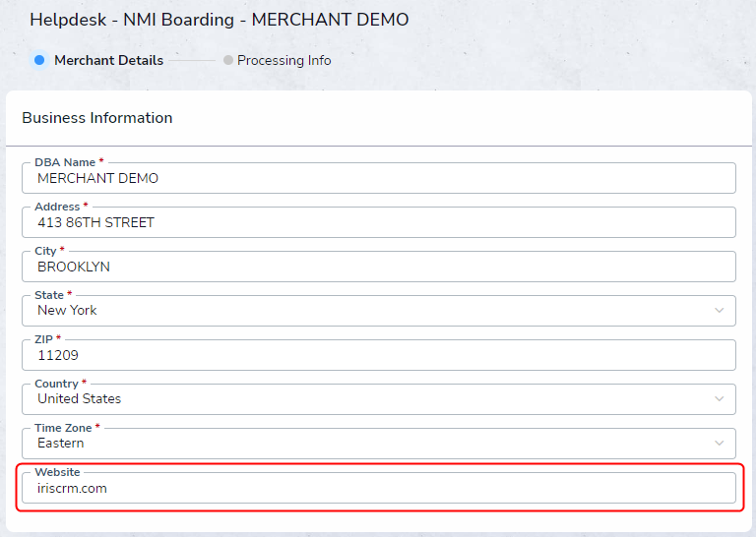The height and width of the screenshot is (537, 756).
Task: Click the City field containing BROOKLYN
Action: [378, 267]
